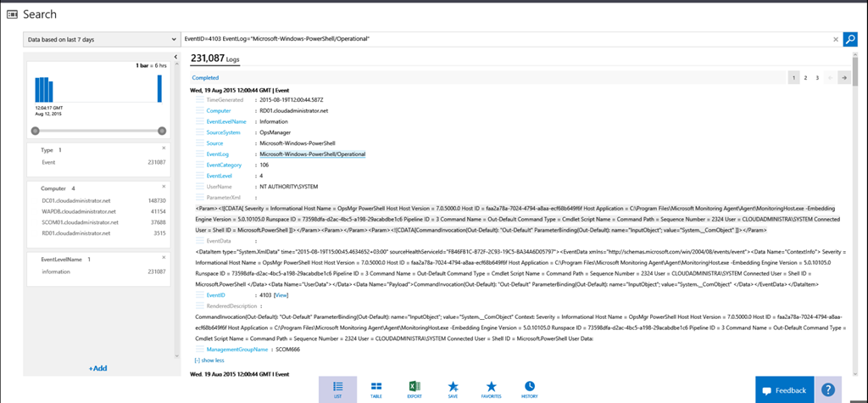This screenshot has width=868, height=403.
Task: Go to results page 3
Action: 817,77
